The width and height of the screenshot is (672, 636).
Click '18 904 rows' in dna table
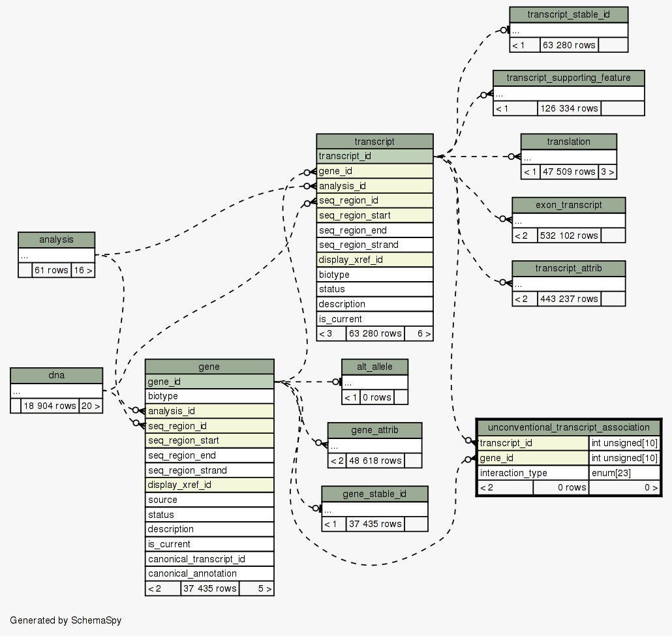tap(50, 406)
